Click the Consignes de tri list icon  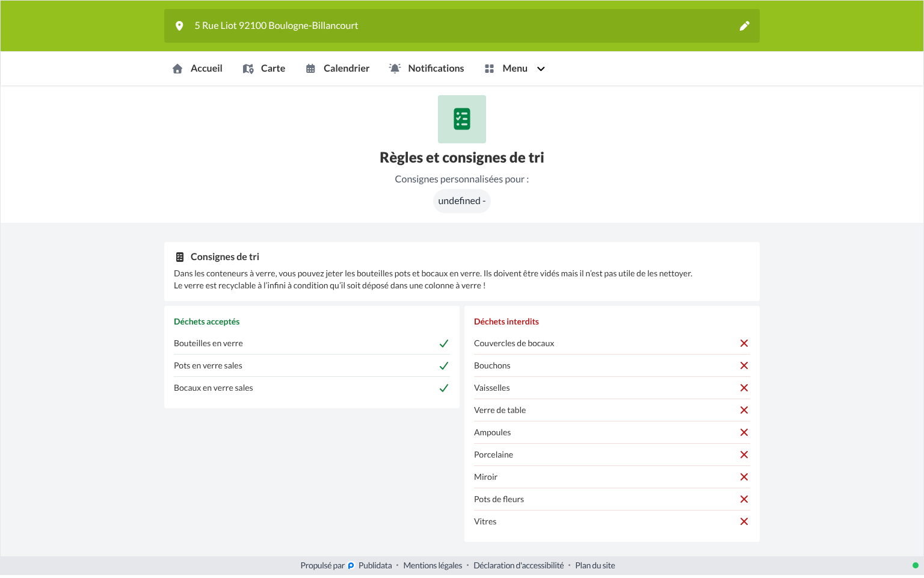pyautogui.click(x=180, y=257)
